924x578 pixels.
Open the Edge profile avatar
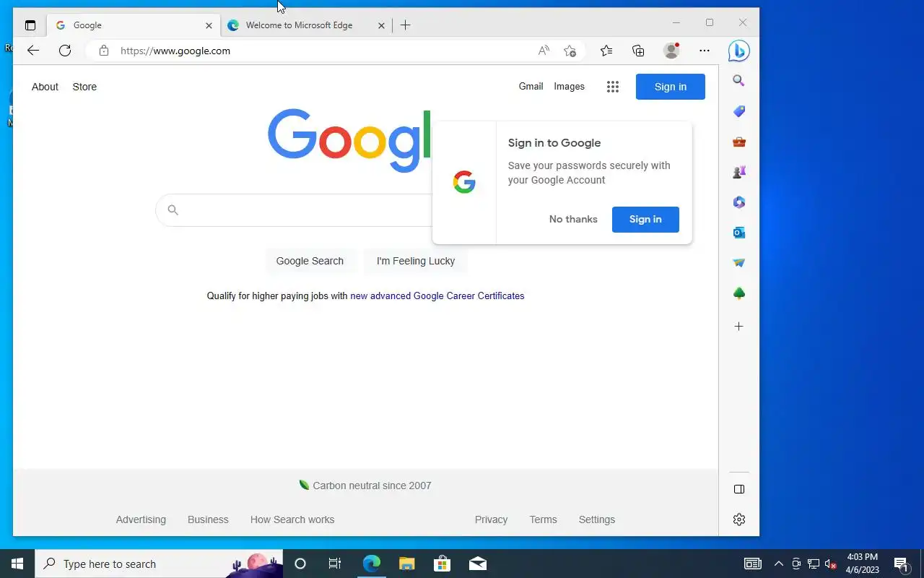(x=671, y=51)
